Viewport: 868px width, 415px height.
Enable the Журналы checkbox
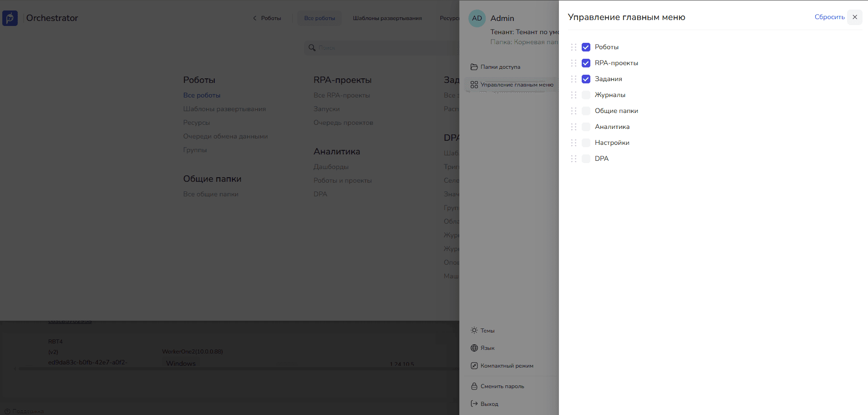pos(586,95)
